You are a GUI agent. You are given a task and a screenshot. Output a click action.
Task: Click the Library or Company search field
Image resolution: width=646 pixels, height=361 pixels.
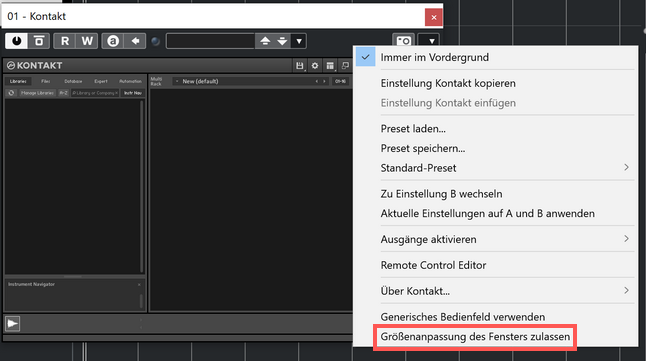tap(95, 93)
